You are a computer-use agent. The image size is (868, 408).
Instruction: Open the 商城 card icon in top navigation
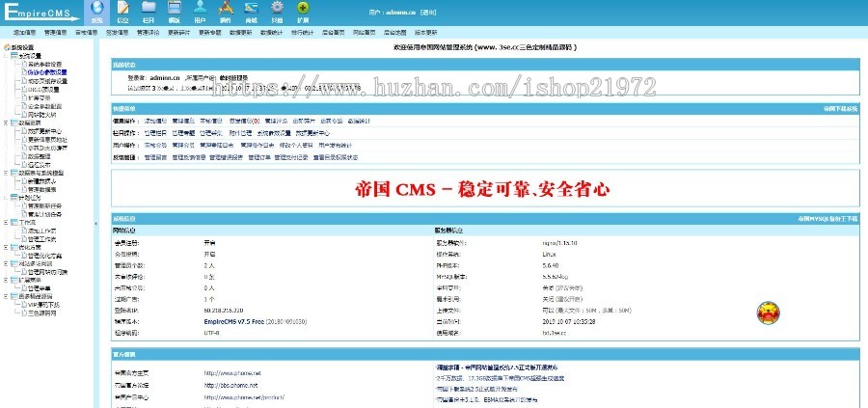[x=252, y=8]
